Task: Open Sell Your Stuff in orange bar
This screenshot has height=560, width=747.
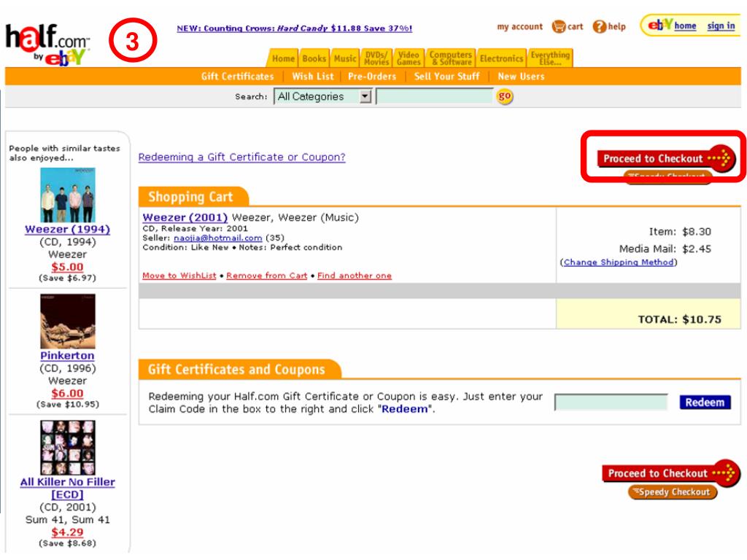Action: [446, 76]
